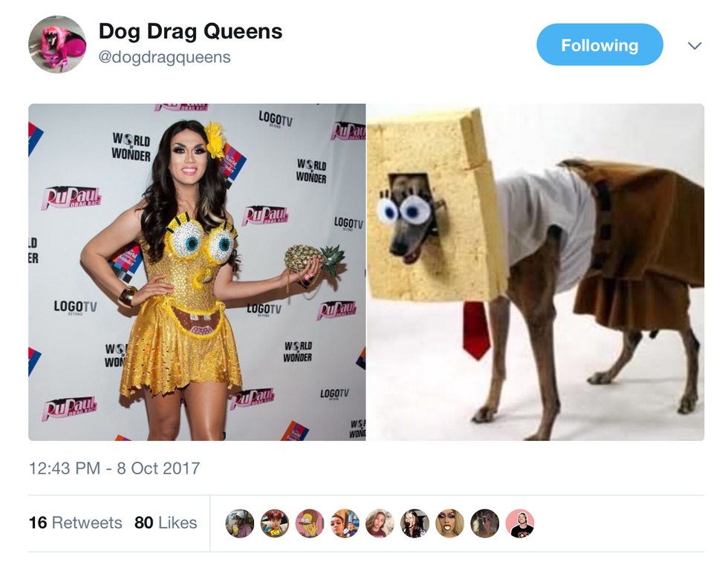The width and height of the screenshot is (728, 562).
Task: Click the 12:43 PM - 8 Oct 2017 timestamp
Action: (114, 468)
